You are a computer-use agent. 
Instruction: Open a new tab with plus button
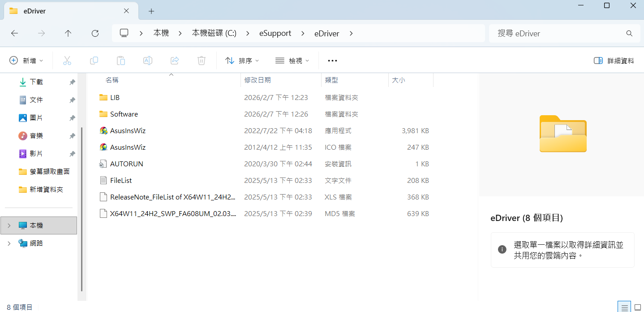pos(151,11)
